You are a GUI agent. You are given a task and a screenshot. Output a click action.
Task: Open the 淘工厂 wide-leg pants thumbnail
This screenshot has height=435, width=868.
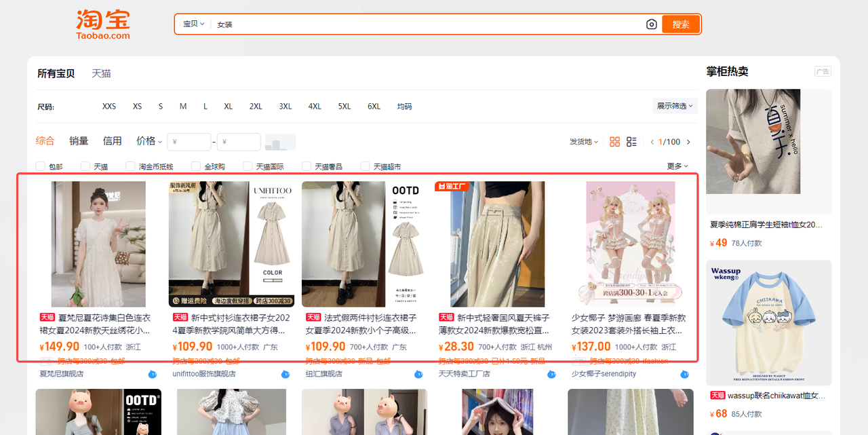[x=497, y=244]
